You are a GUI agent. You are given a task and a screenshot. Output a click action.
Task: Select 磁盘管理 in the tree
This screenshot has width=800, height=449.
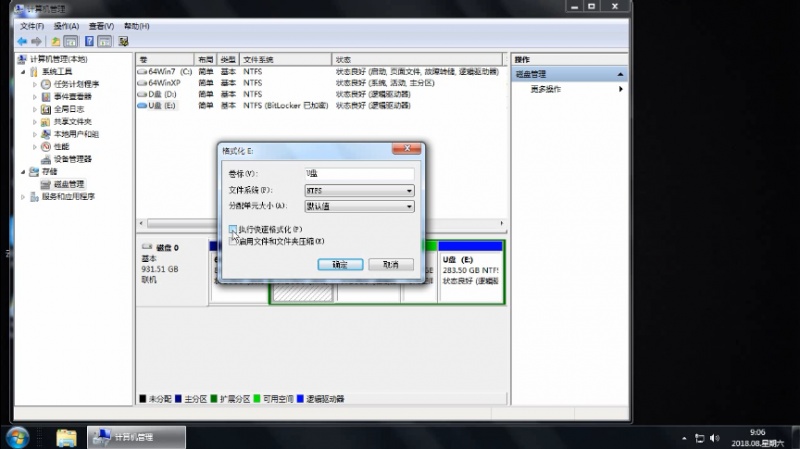click(69, 184)
